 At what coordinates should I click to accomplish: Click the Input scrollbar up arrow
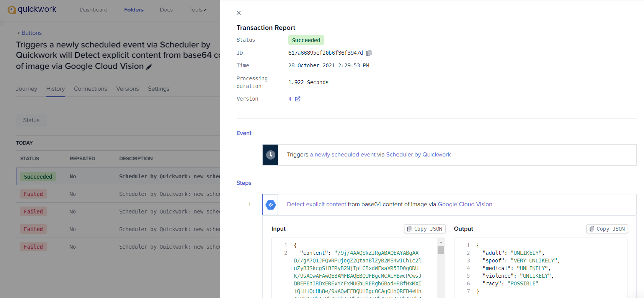[x=441, y=242]
